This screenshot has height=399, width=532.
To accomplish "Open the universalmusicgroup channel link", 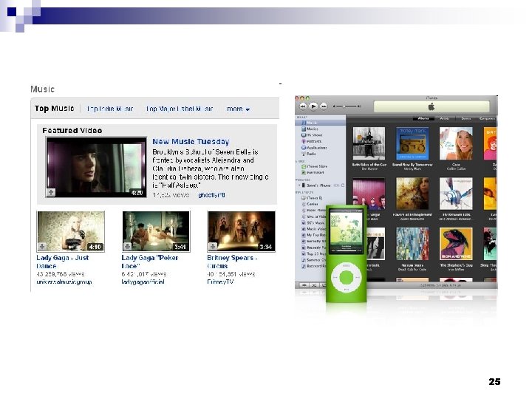I will pyautogui.click(x=64, y=282).
